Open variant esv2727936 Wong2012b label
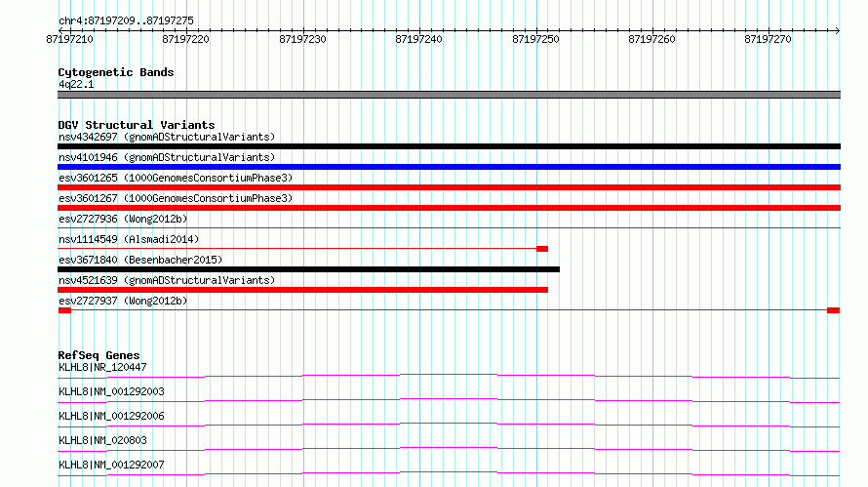The width and height of the screenshot is (868, 487). pyautogui.click(x=123, y=219)
